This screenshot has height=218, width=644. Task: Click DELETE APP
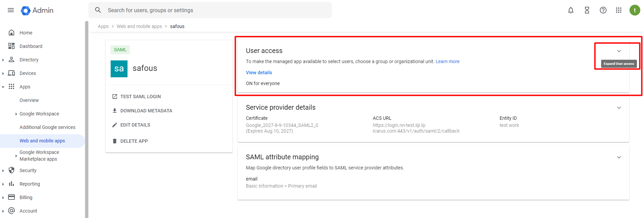134,141
